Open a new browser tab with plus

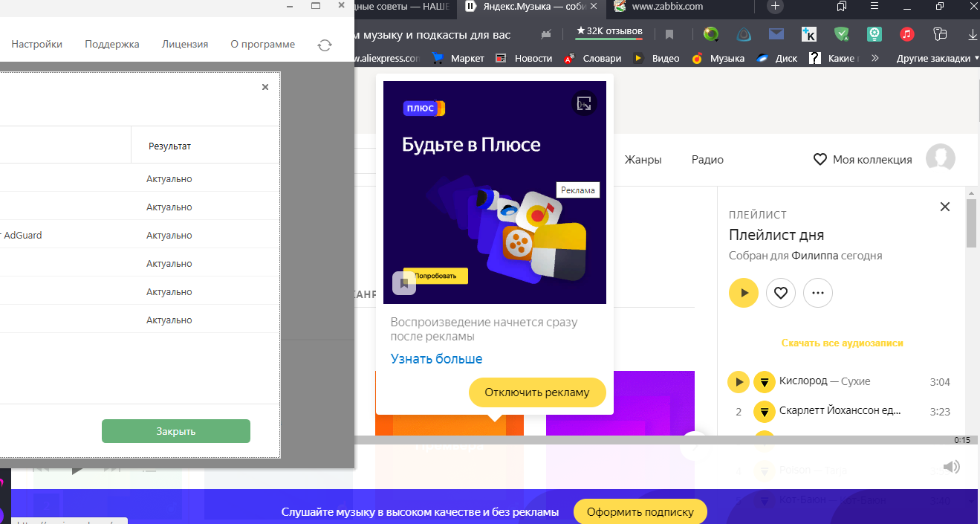[775, 6]
